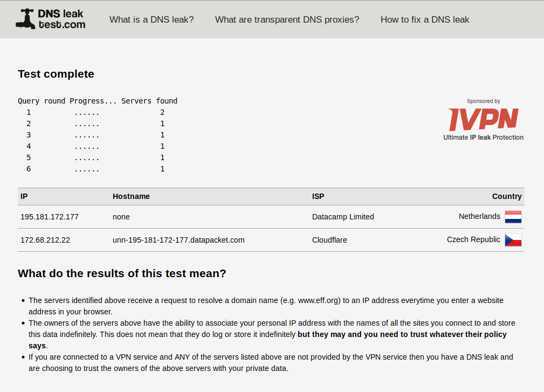Click the 'IP' column header
This screenshot has height=392, width=544.
(24, 196)
